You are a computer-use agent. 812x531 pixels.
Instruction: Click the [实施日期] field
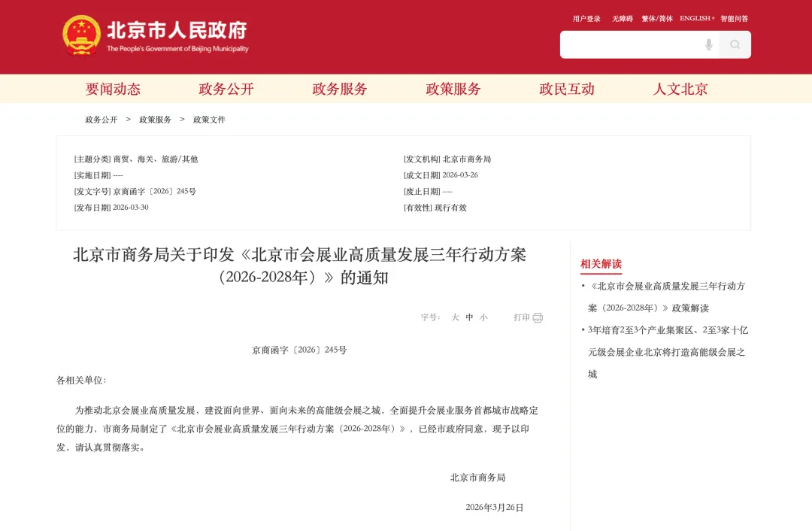coord(98,175)
